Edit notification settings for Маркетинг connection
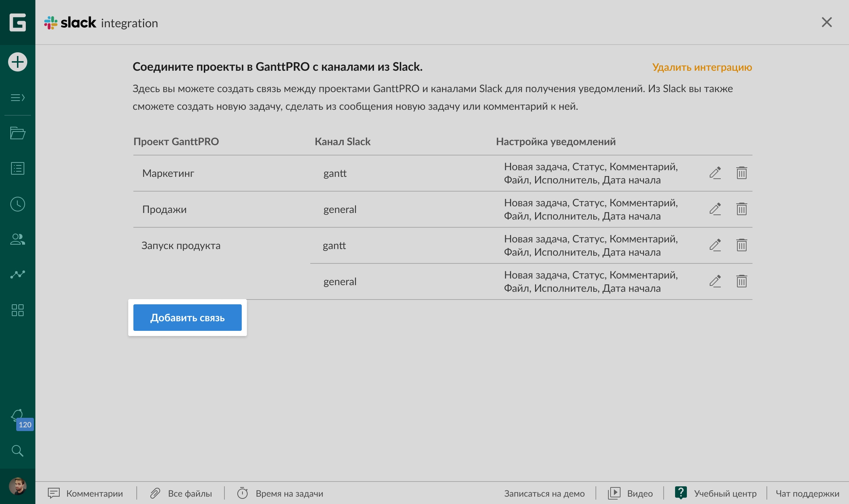The image size is (849, 504). click(x=715, y=173)
